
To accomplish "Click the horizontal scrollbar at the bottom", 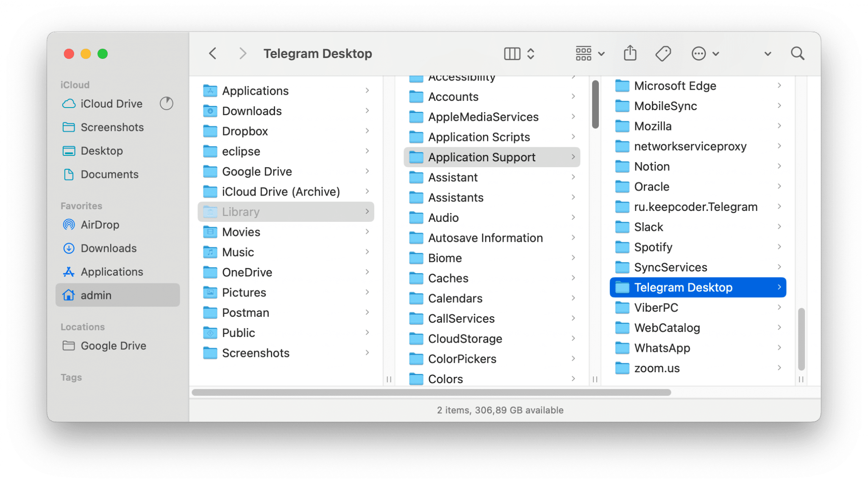I will 430,393.
